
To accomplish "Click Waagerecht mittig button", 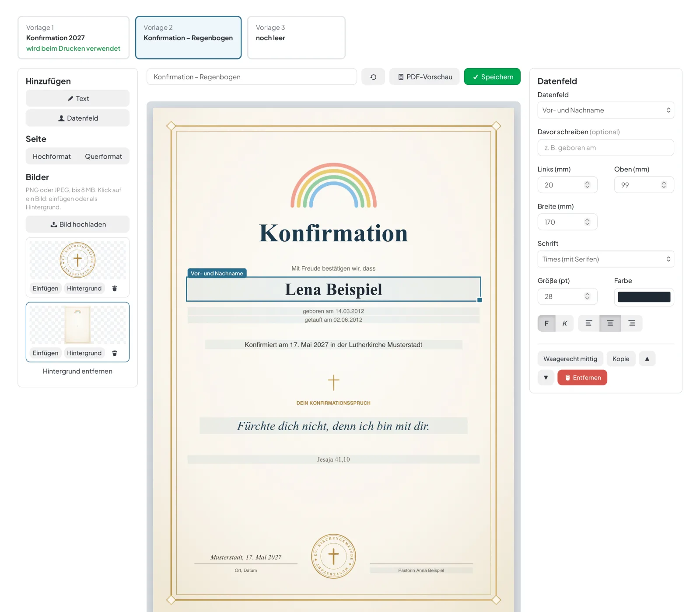I will coord(570,359).
